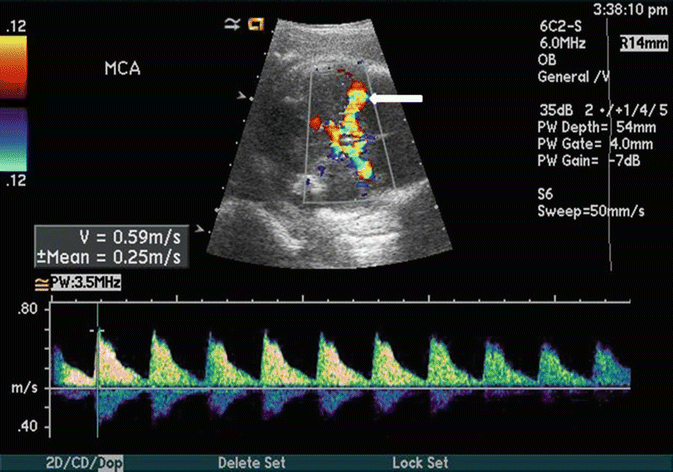This screenshot has width=673, height=472.
Task: Select the Dop mode in 2D/CD/Dop
Action: point(110,463)
